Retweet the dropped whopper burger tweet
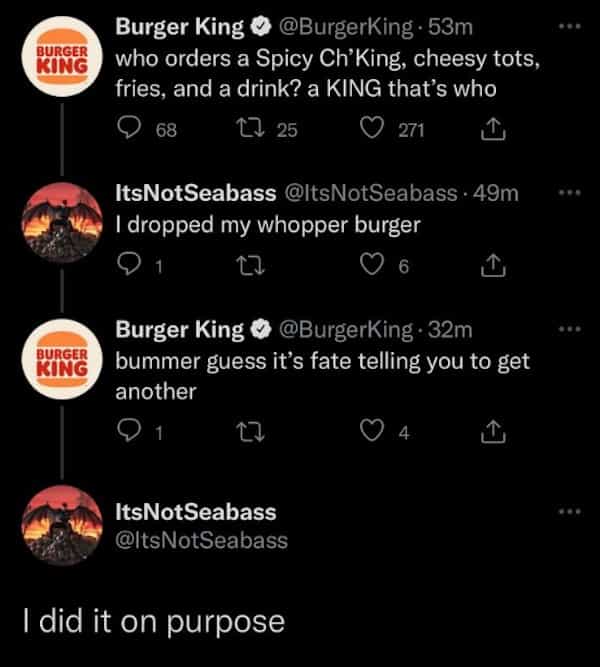This screenshot has height=667, width=600. click(253, 264)
